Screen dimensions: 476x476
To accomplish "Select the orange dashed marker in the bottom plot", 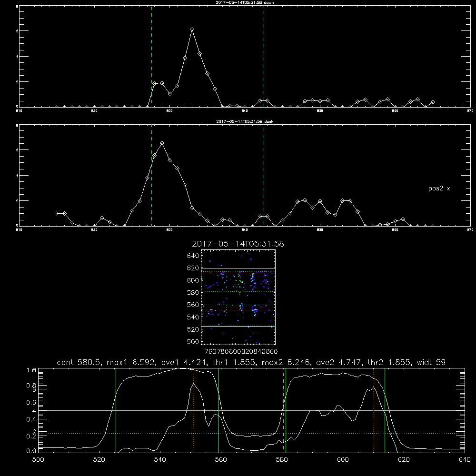I will coord(284,410).
